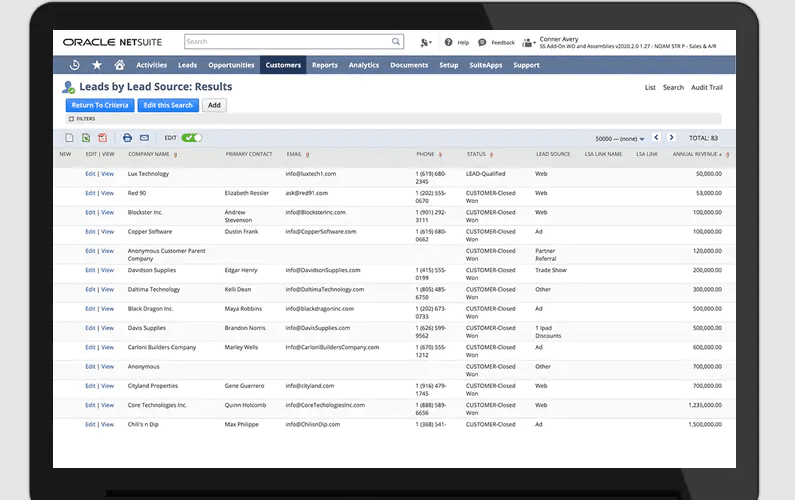The height and width of the screenshot is (500, 795).
Task: Select email info@luxtech1.com
Action: 310,173
